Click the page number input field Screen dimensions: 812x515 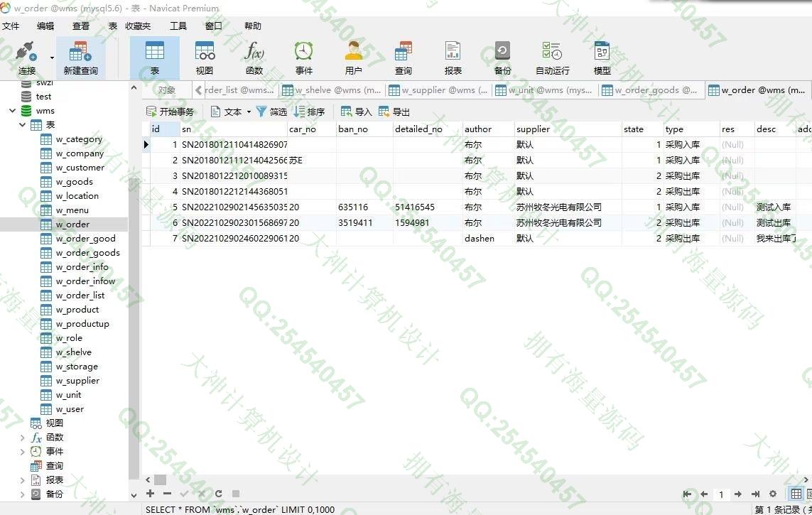721,494
